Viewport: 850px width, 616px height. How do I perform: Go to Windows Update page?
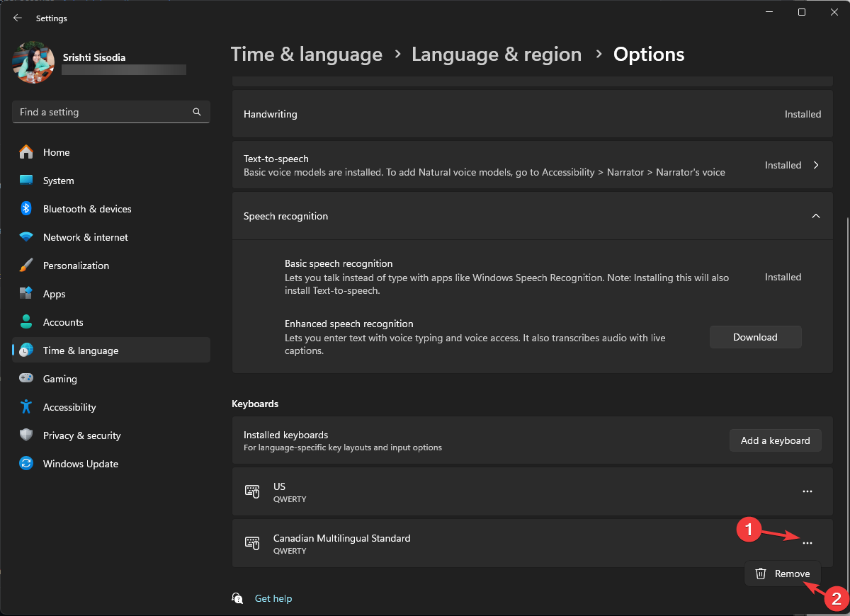click(x=80, y=464)
